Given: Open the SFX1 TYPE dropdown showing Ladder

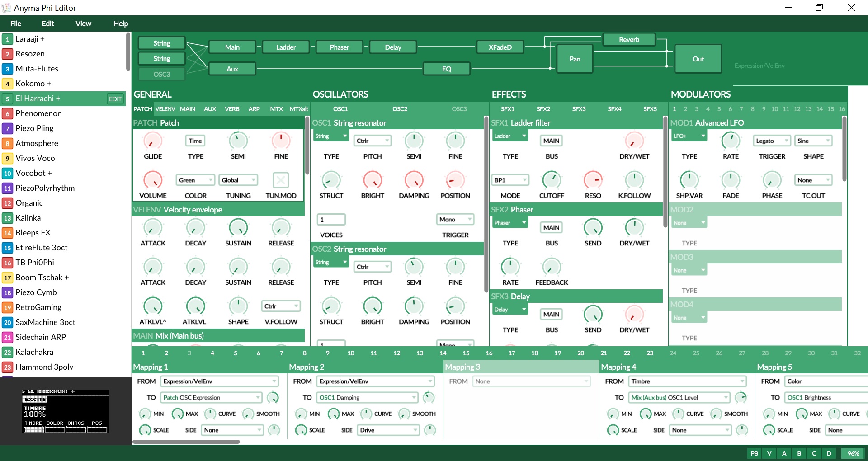Looking at the screenshot, I should 510,136.
